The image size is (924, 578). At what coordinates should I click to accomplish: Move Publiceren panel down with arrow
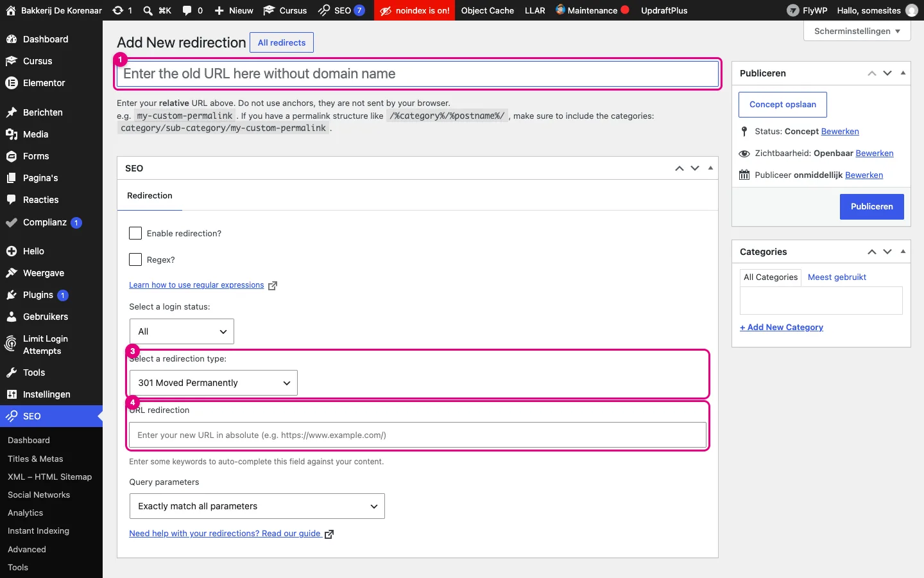click(887, 73)
